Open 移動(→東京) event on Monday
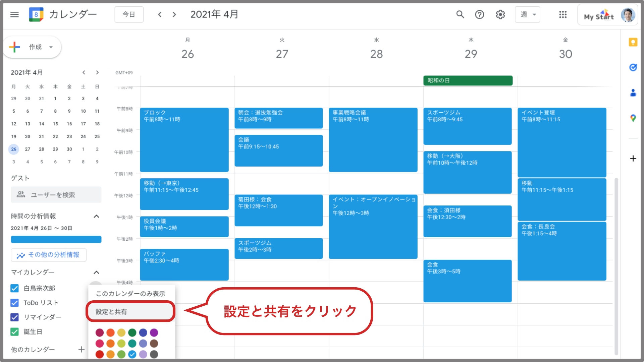The image size is (644, 362). pyautogui.click(x=184, y=194)
